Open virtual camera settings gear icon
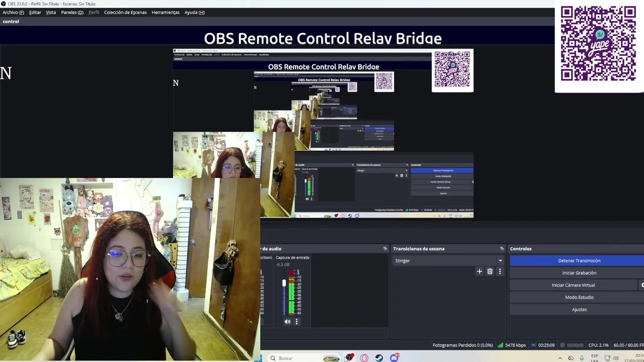644x362 pixels. 642,285
